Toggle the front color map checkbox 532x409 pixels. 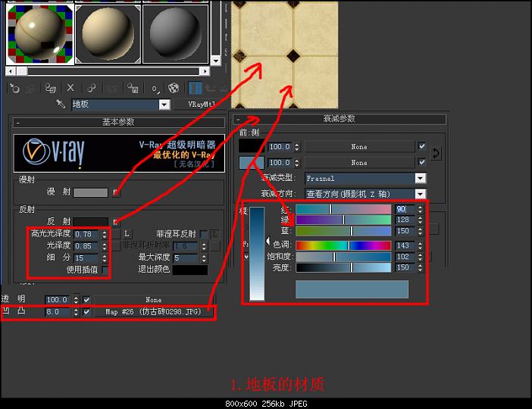(x=421, y=146)
